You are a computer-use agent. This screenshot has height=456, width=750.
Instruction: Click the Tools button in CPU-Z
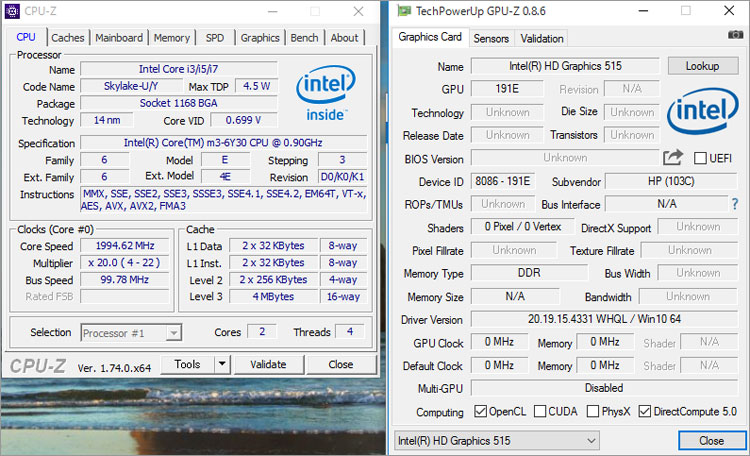click(x=187, y=364)
